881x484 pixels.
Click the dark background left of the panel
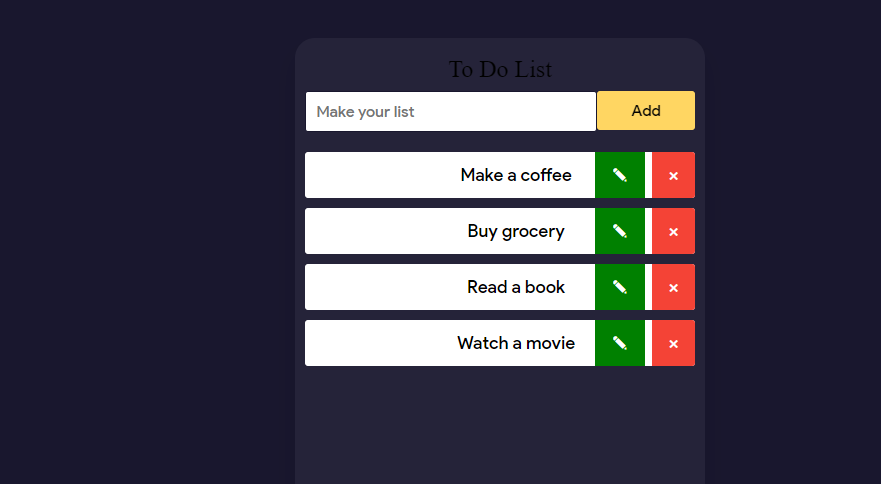[x=150, y=250]
